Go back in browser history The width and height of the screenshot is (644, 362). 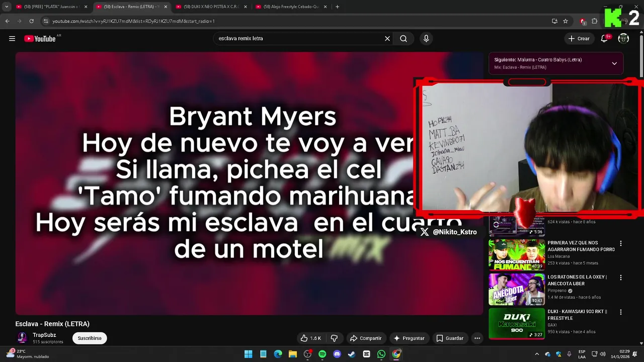tap(7, 21)
